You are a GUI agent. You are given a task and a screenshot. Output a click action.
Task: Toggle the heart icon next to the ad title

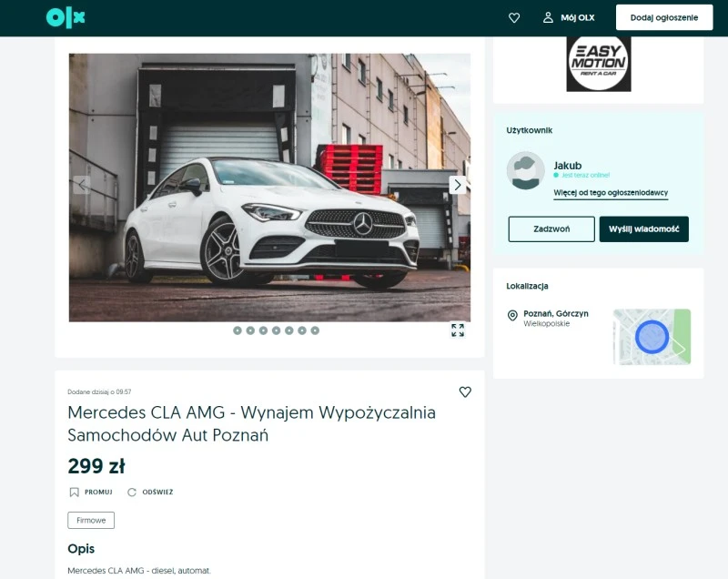(466, 391)
